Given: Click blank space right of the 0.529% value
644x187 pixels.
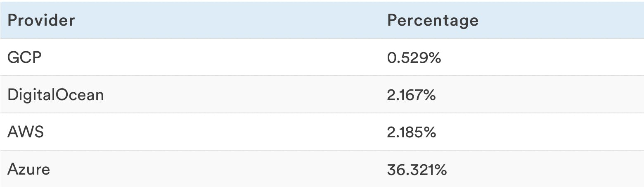Looking at the screenshot, I should pyautogui.click(x=537, y=58).
